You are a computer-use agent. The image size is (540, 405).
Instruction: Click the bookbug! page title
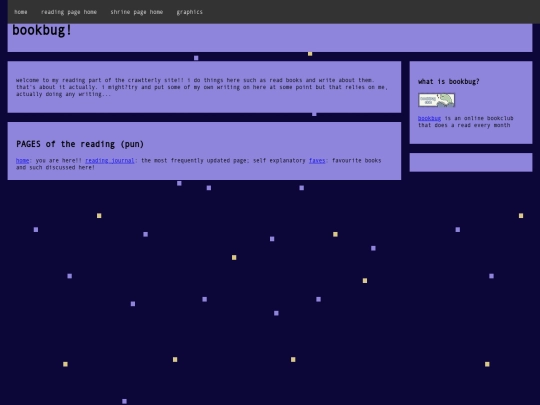42,30
